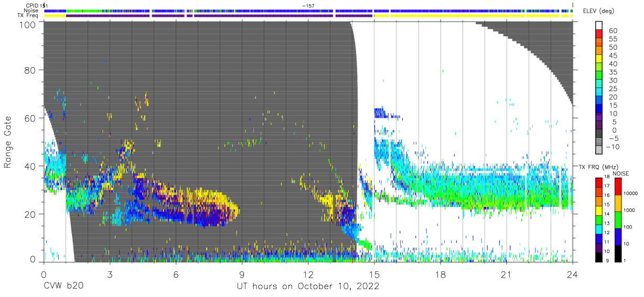Image resolution: width=644 pixels, height=297 pixels.
Task: Select the '-157' CPID value at top center
Action: (x=308, y=5)
